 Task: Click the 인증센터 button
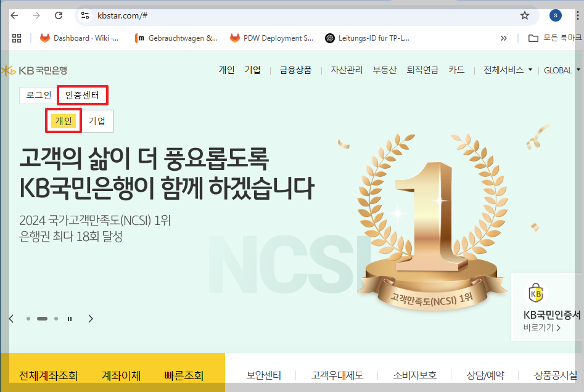tap(82, 96)
